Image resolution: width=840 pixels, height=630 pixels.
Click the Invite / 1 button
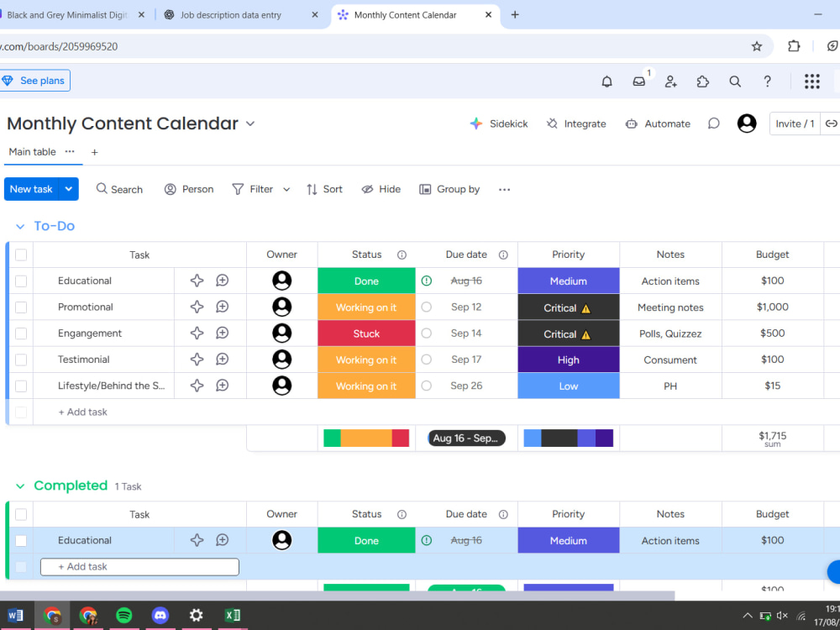point(795,123)
